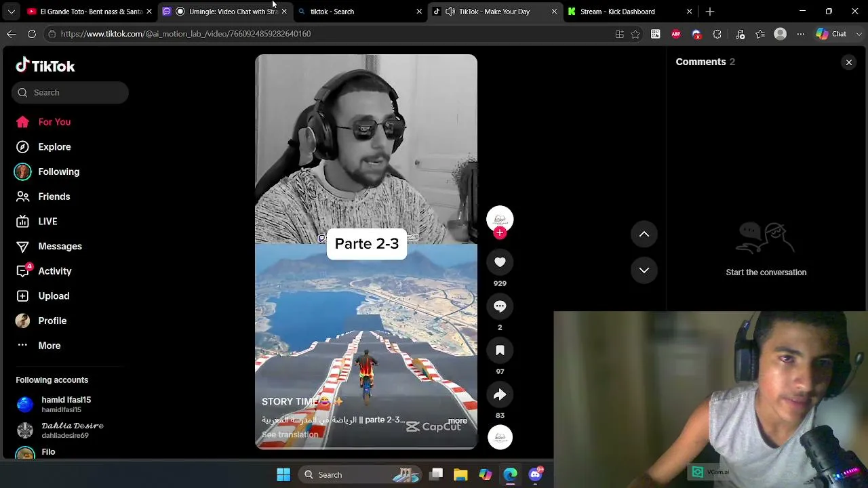Reload the current page
868x488 pixels.
tap(32, 34)
